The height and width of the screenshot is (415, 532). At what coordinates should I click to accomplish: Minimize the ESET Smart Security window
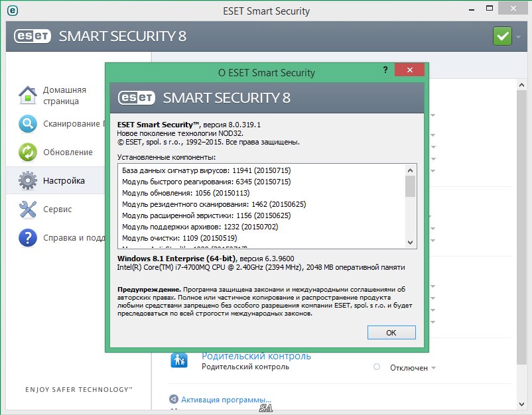click(x=471, y=10)
